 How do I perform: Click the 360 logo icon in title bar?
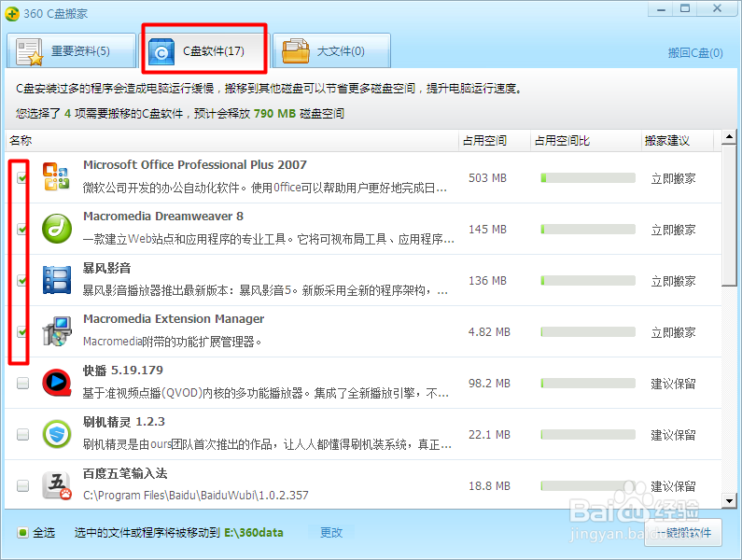(x=12, y=13)
